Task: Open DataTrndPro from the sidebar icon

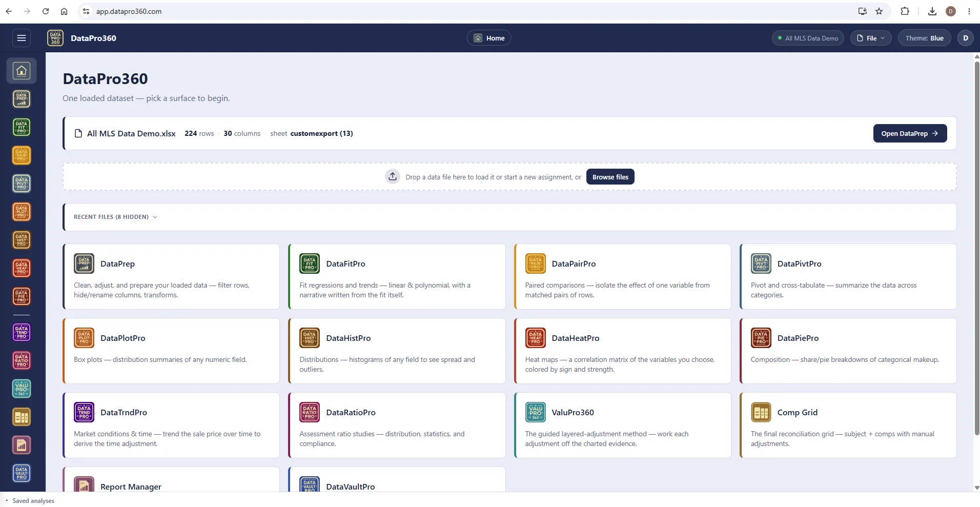Action: click(x=22, y=332)
